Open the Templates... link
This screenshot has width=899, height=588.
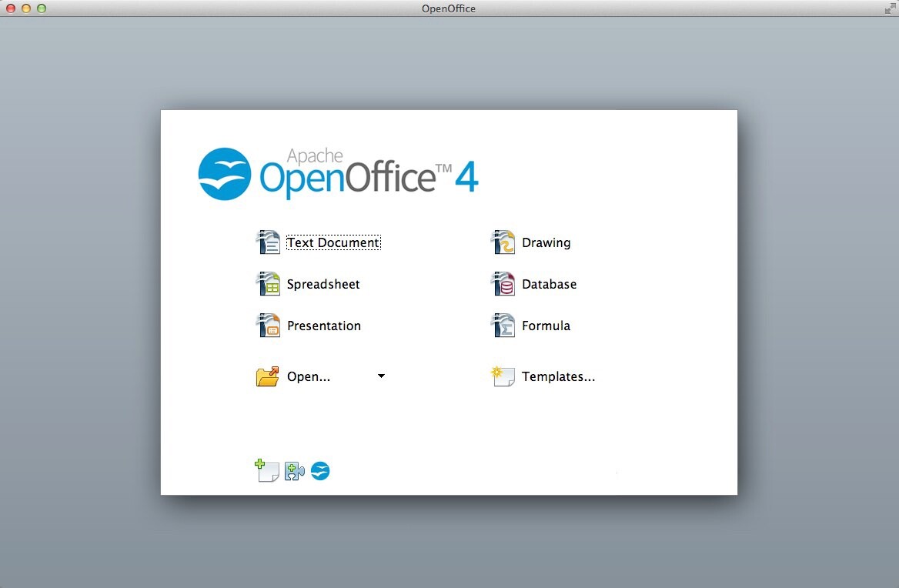tap(559, 376)
